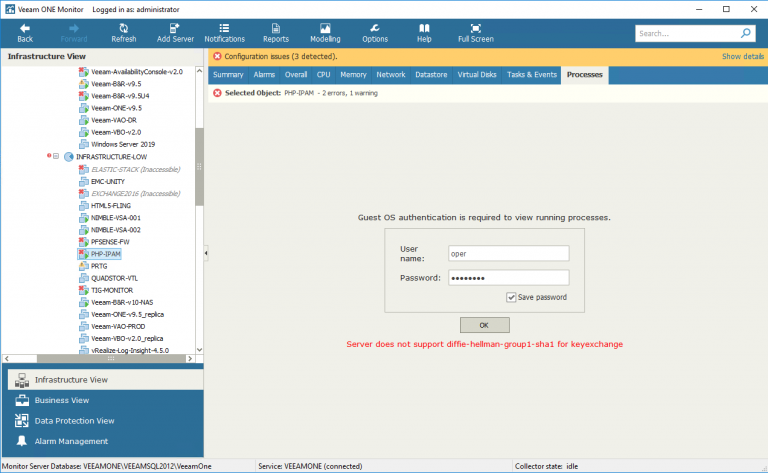Switch to the Network tab
This screenshot has width=768, height=473.
tap(390, 75)
